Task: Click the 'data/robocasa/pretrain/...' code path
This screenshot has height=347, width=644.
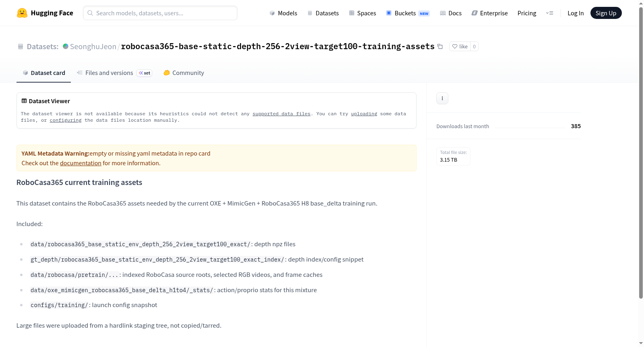Action: (74, 275)
